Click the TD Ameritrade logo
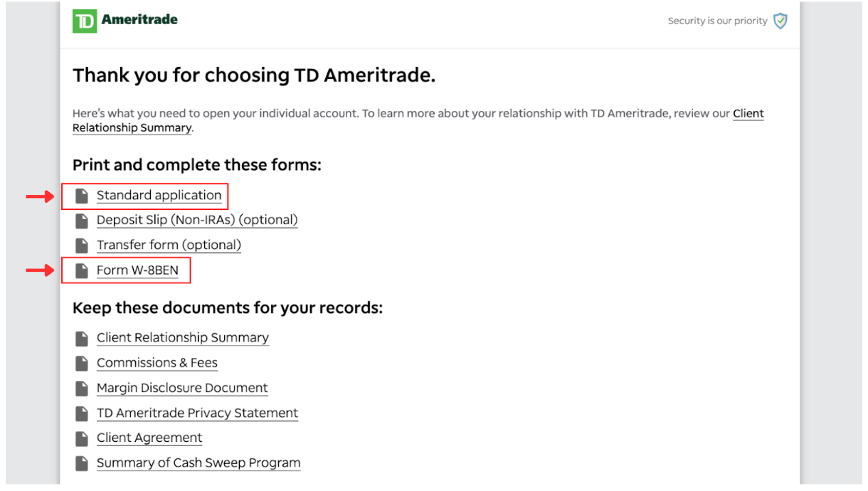868x491 pixels. [125, 21]
